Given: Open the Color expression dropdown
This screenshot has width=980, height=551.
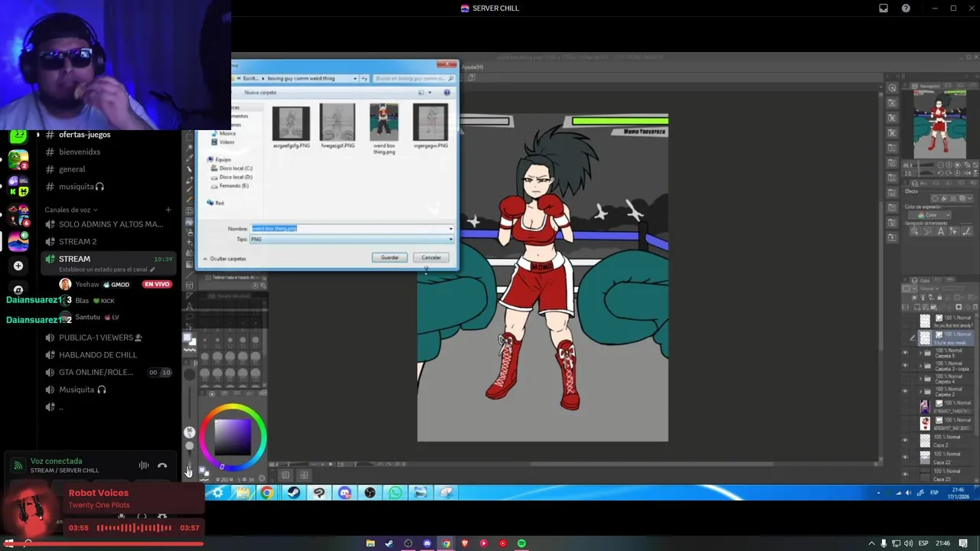Looking at the screenshot, I should click(930, 215).
